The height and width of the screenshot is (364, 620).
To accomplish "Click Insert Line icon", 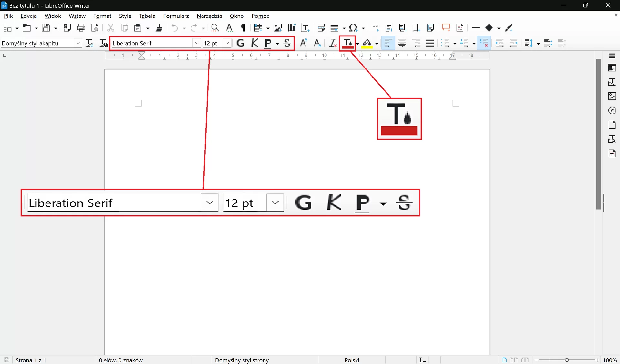I will 475,28.
